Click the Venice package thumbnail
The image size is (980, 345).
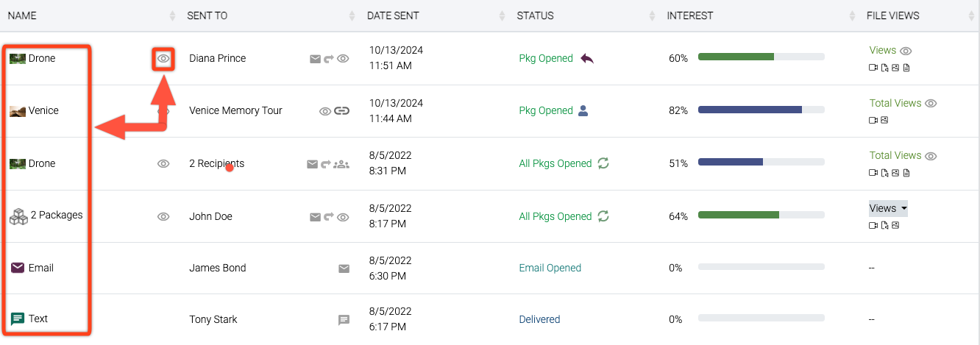[18, 111]
